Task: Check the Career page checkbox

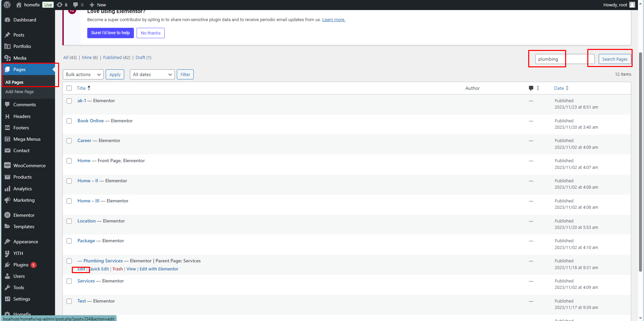Action: click(x=69, y=141)
